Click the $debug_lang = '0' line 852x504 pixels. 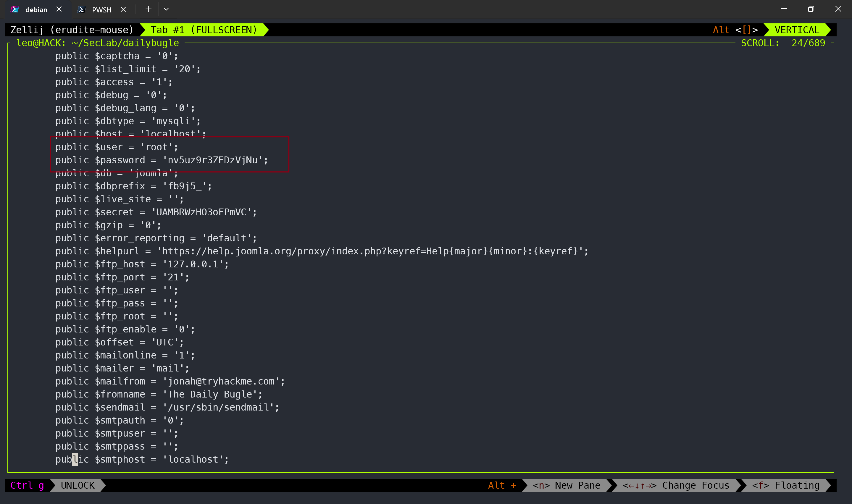125,108
